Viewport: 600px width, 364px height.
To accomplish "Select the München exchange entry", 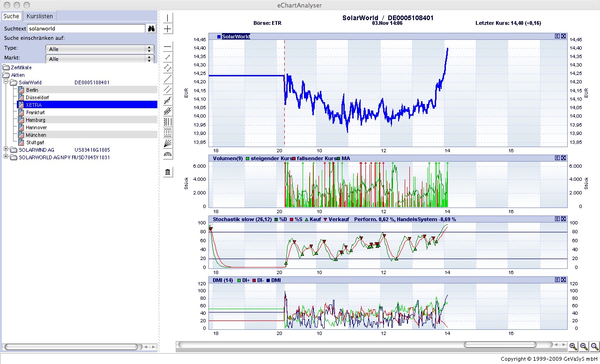I will coord(87,135).
